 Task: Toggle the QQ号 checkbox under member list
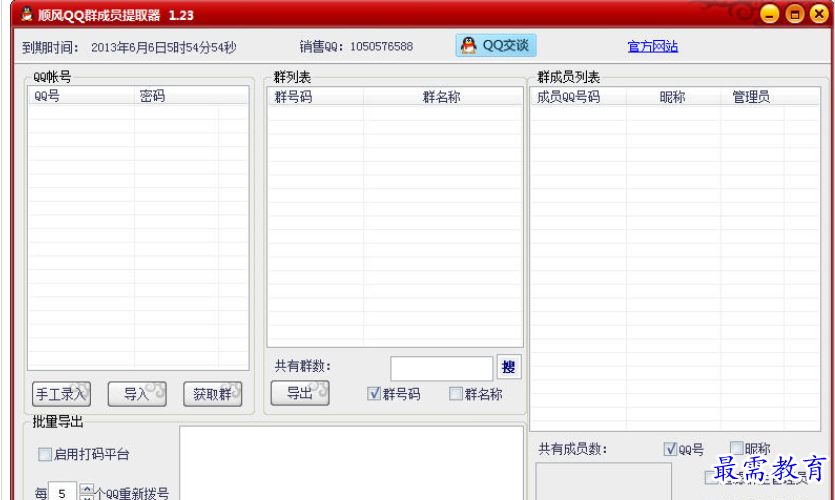(x=670, y=449)
